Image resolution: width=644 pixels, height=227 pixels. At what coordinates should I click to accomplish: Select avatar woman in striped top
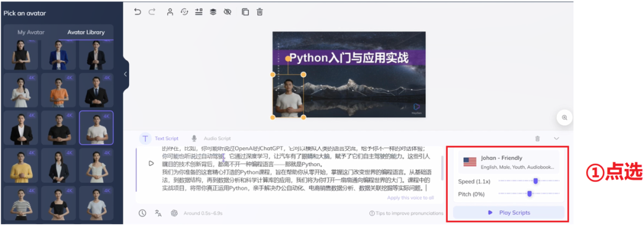click(21, 203)
